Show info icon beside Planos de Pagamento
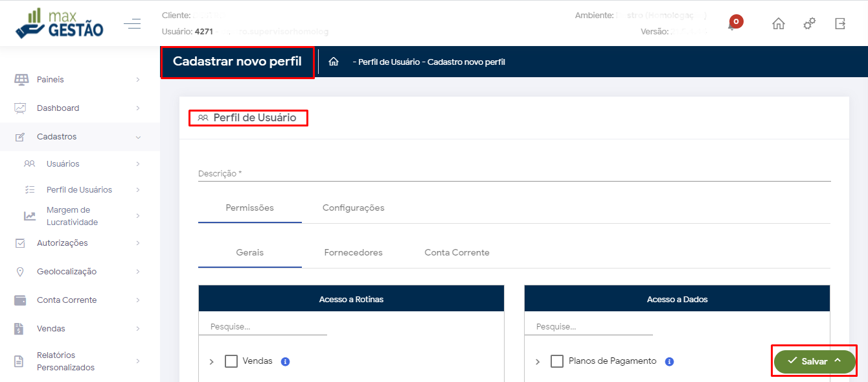 click(x=670, y=361)
